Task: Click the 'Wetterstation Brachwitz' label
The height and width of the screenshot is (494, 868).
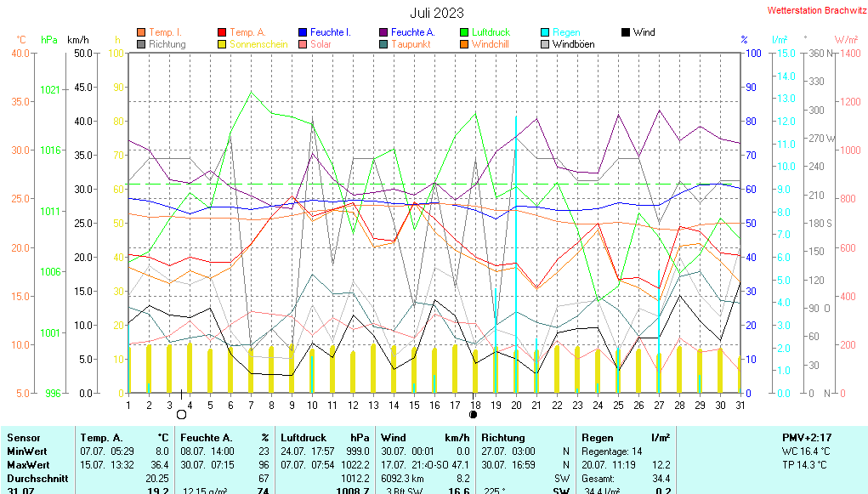Action: click(817, 10)
